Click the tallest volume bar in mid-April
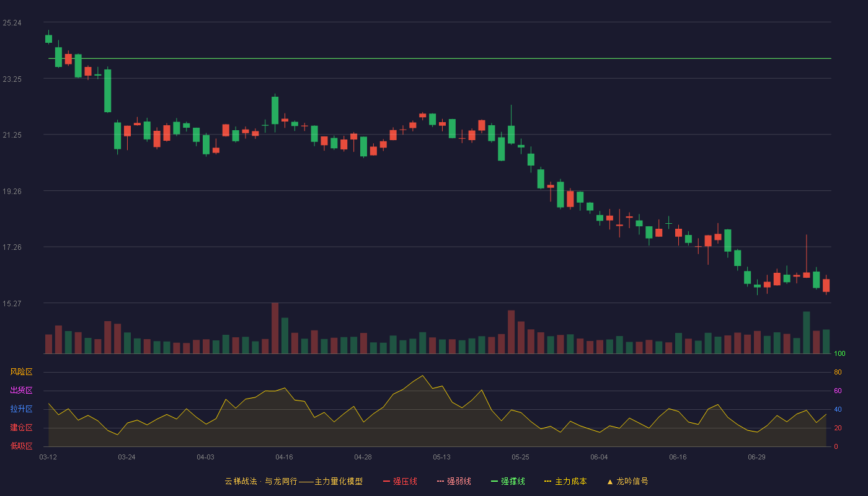The image size is (868, 496). pyautogui.click(x=275, y=328)
